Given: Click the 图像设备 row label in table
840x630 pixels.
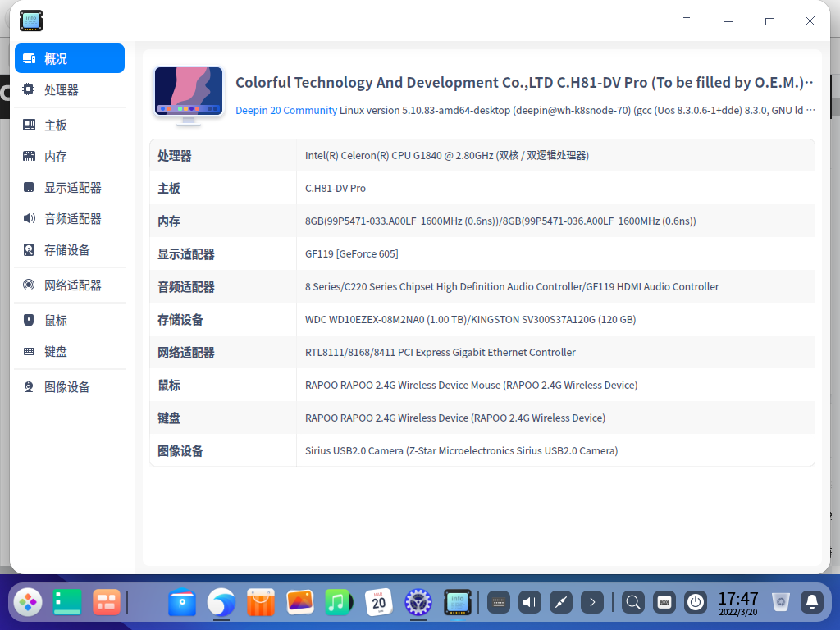Looking at the screenshot, I should coord(180,451).
